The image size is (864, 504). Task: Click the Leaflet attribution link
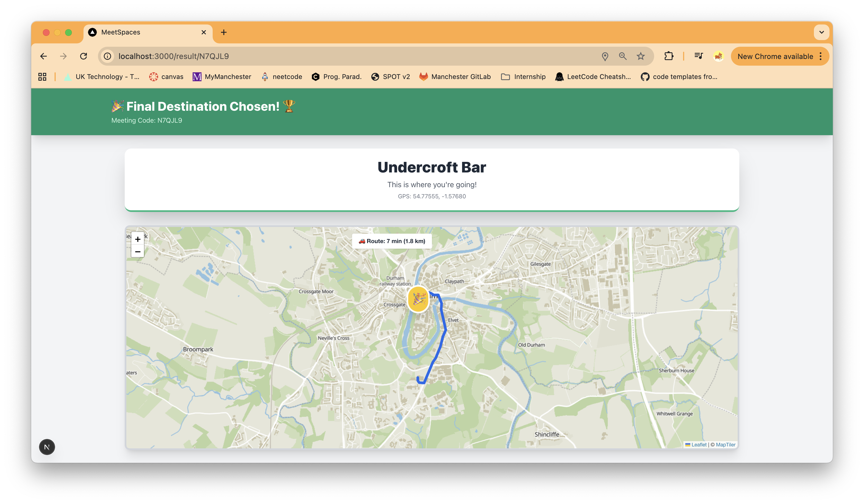[x=698, y=444]
